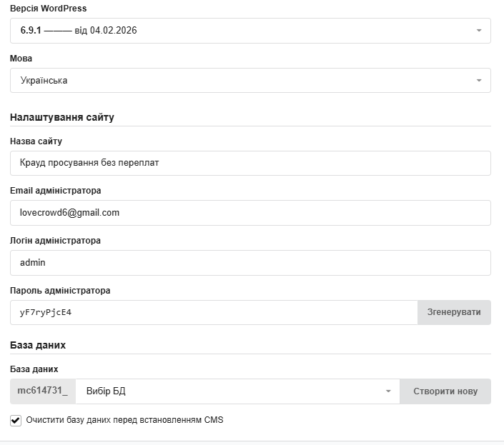504x445 pixels.
Task: Click into the Email адміністратора field
Action: [250, 213]
